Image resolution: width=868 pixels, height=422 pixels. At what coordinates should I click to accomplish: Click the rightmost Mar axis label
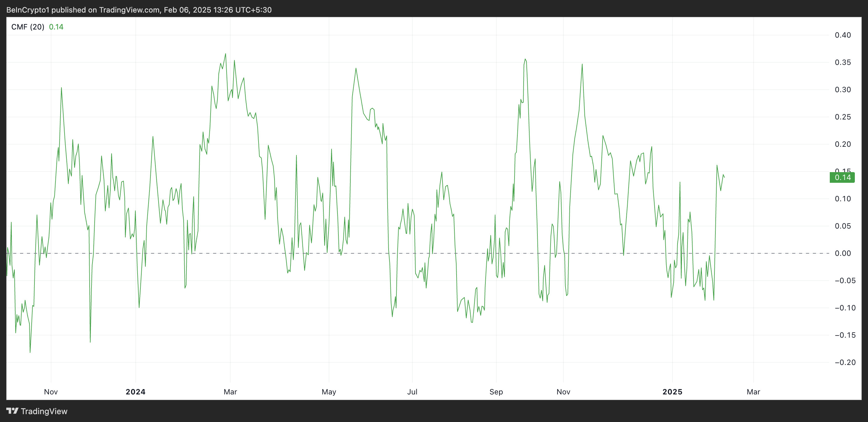[753, 392]
